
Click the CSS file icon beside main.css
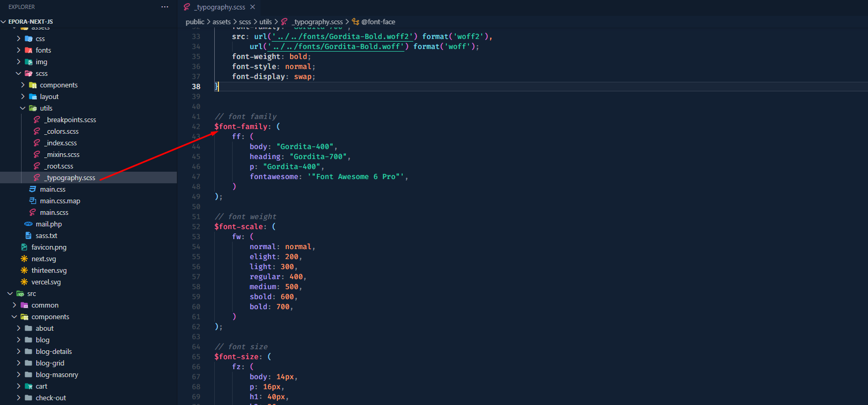tap(33, 189)
